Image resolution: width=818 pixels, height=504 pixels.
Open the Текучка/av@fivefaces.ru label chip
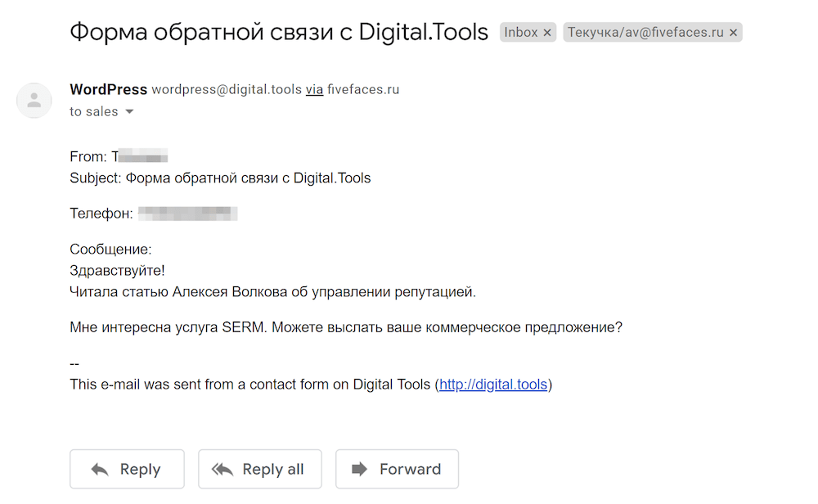pos(645,33)
